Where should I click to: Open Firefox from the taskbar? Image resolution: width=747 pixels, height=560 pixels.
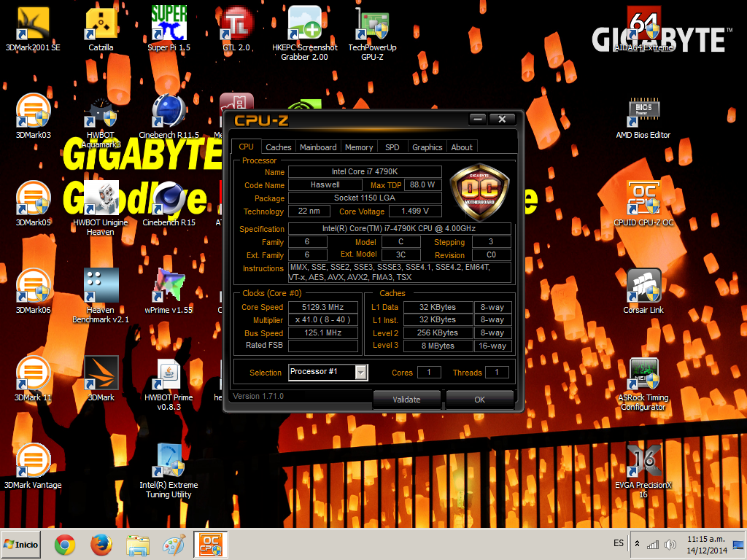(101, 545)
